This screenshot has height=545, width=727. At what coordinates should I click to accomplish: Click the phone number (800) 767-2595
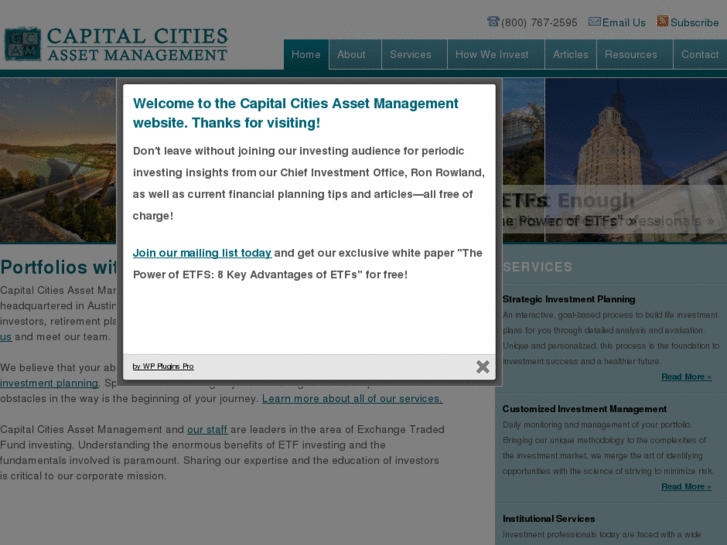539,23
